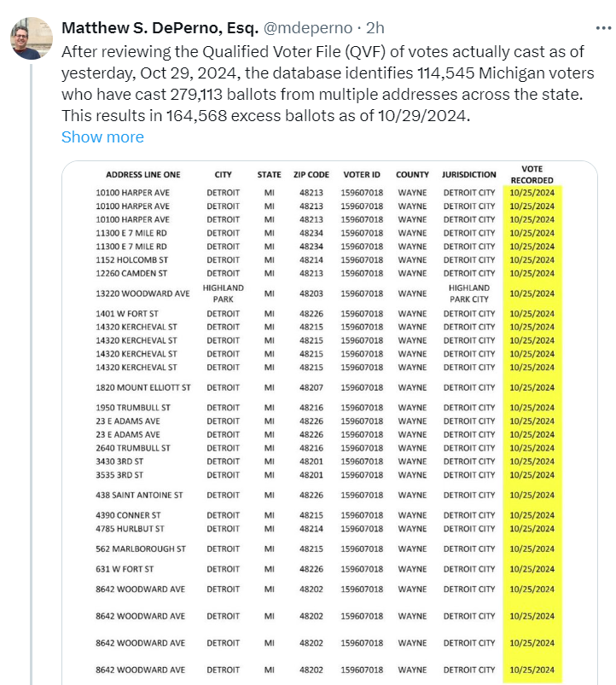Click the 438 SAINT ANTOINE ST row
The width and height of the screenshot is (616, 685).
click(x=139, y=495)
